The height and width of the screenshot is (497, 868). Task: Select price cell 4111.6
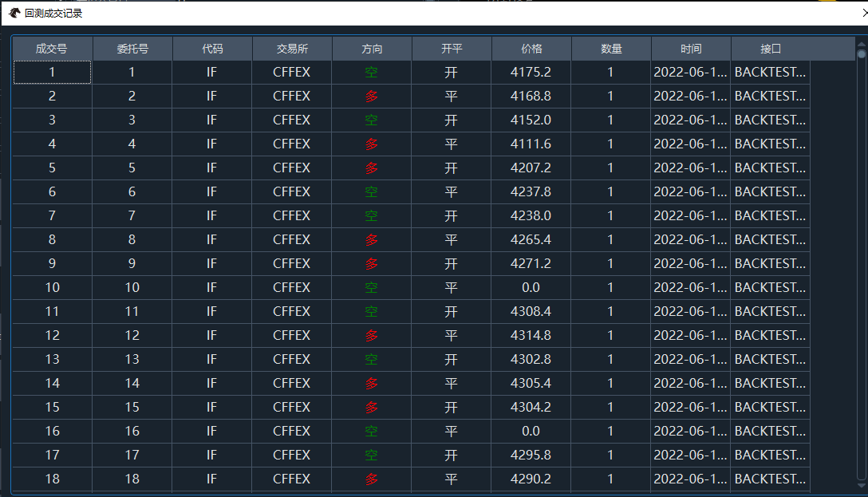pos(531,144)
